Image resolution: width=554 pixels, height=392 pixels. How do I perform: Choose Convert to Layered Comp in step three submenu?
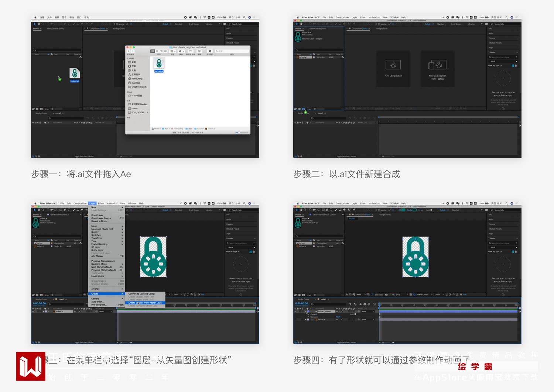pos(145,294)
